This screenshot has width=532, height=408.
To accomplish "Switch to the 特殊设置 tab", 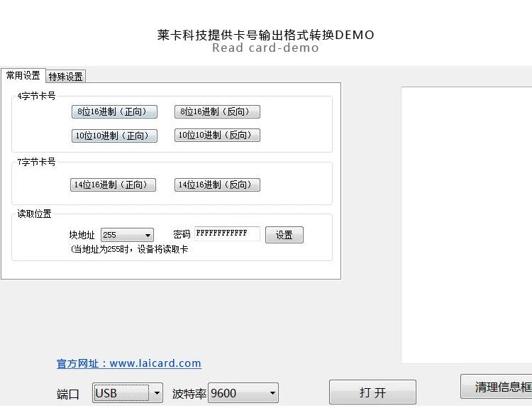I will click(x=65, y=77).
